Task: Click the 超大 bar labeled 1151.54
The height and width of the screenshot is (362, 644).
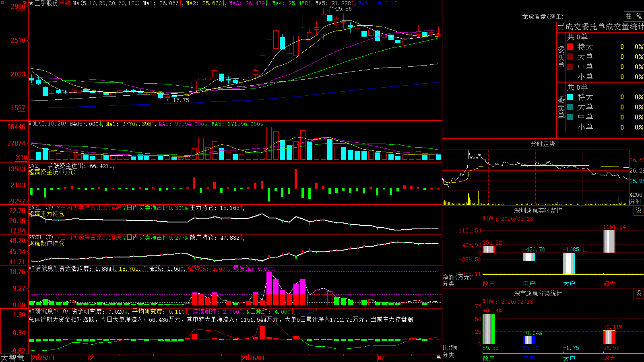Action: tap(609, 241)
